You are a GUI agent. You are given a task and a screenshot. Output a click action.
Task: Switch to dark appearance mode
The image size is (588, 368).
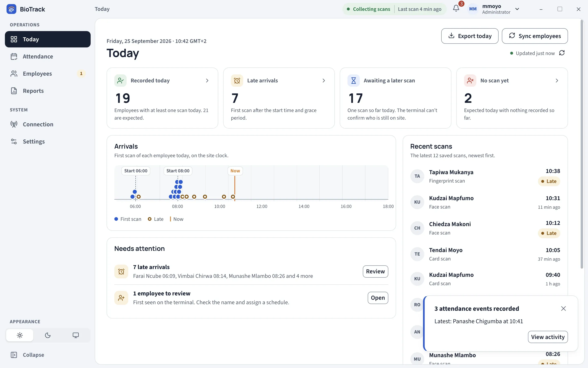click(x=48, y=335)
